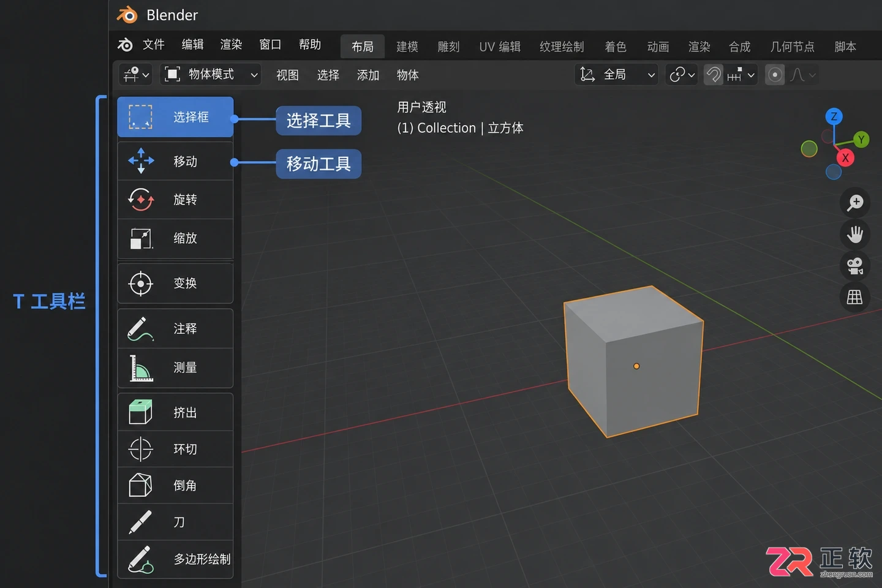The image size is (882, 588).
Task: Open the 编辑 menu
Action: coord(192,45)
